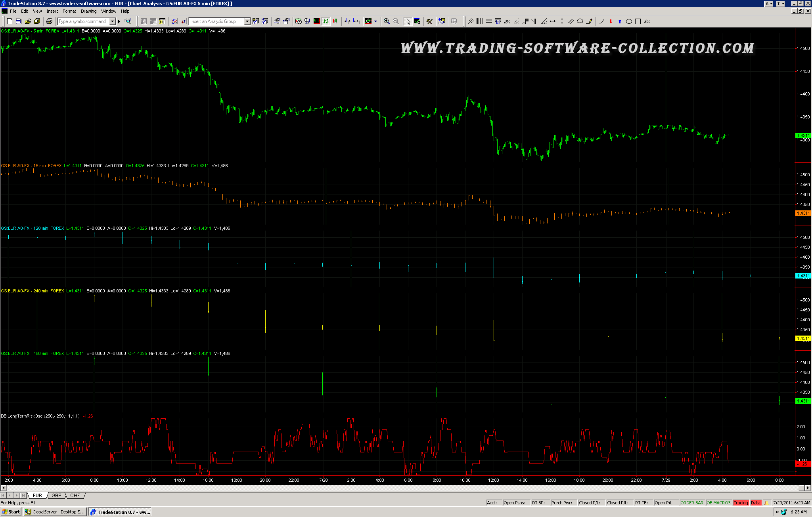Viewport: 812px width, 517px height.
Task: Toggle the ORDER BAR status indicator
Action: [691, 503]
